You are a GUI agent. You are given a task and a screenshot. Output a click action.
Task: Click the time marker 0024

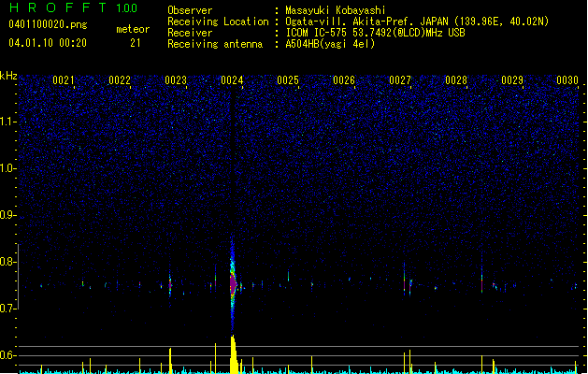coord(232,80)
